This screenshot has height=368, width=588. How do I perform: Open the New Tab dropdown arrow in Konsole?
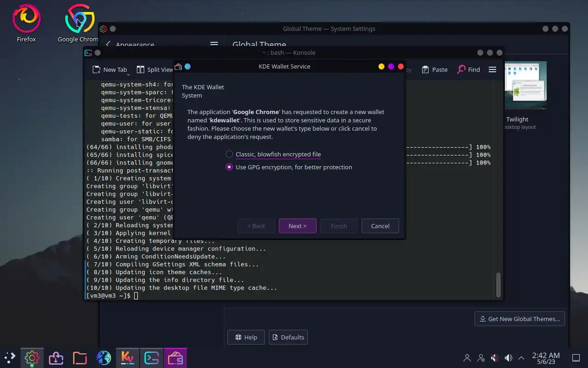[128, 74]
